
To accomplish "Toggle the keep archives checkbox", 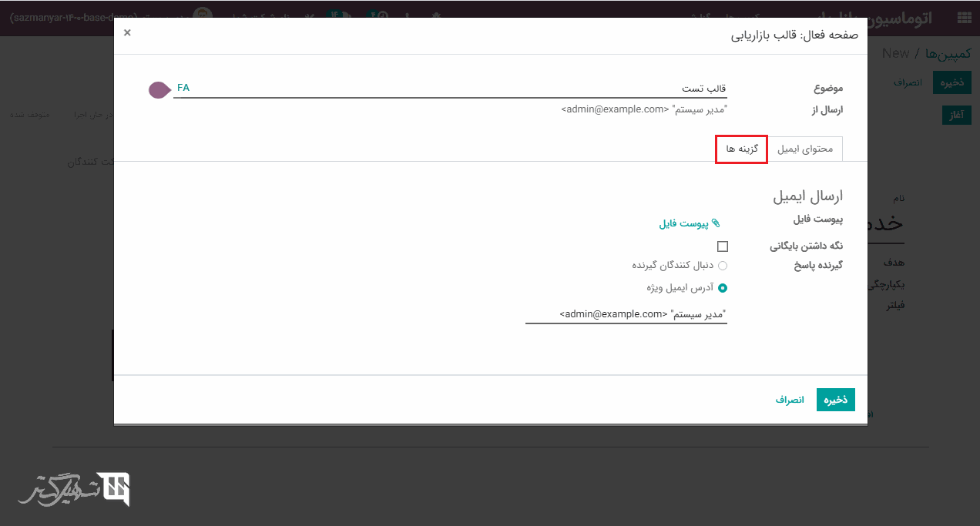I will point(722,246).
